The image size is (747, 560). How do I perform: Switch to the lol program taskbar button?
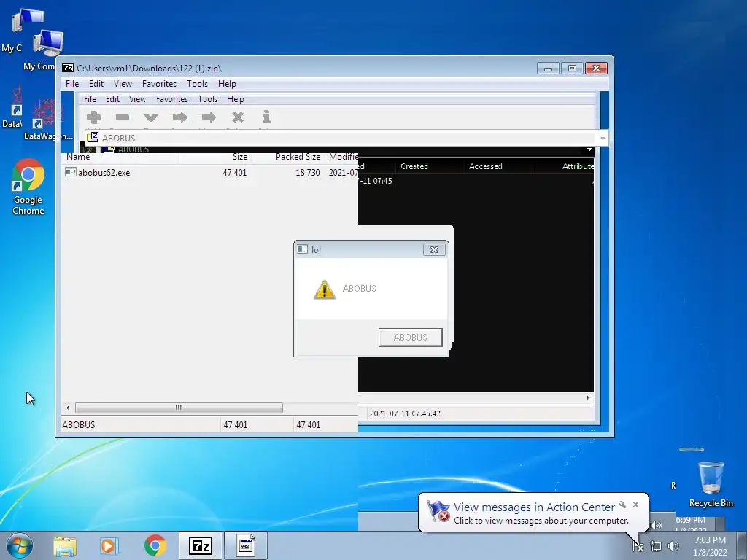246,545
